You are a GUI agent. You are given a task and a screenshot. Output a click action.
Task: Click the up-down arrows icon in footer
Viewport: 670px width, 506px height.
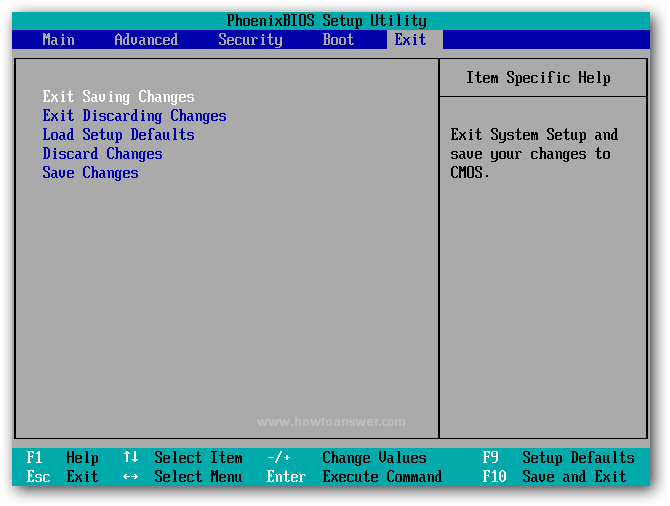(130, 458)
